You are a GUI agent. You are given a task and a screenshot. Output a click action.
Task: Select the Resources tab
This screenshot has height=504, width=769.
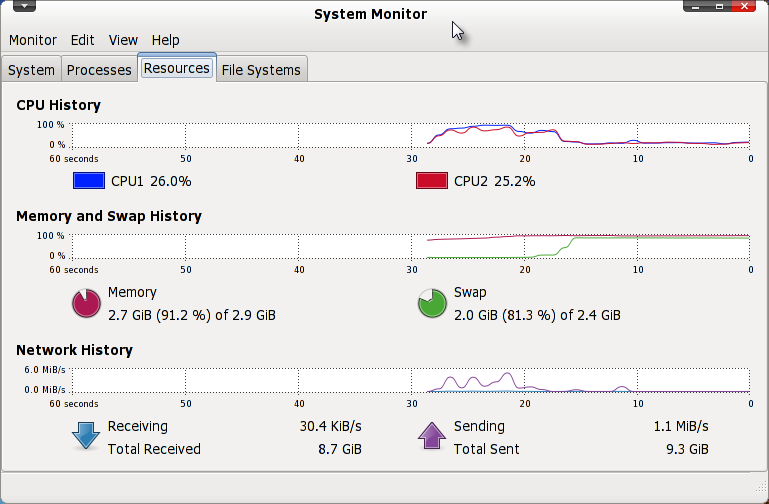tap(177, 68)
